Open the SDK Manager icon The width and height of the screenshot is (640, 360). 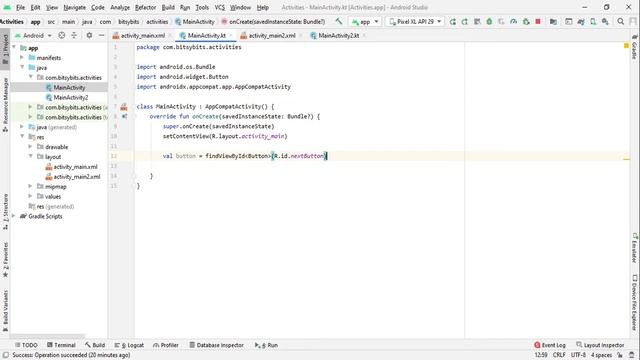[605, 22]
